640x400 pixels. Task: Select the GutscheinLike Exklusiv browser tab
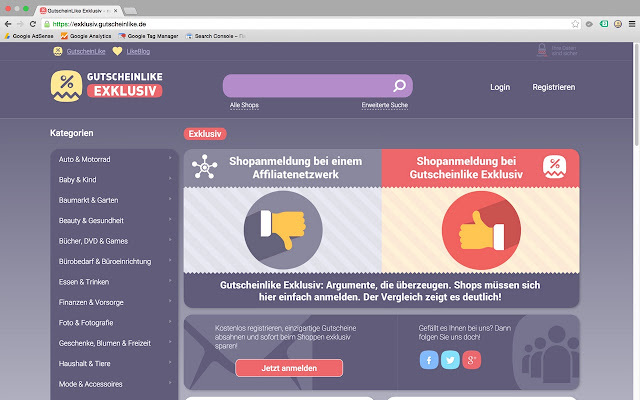pos(79,11)
